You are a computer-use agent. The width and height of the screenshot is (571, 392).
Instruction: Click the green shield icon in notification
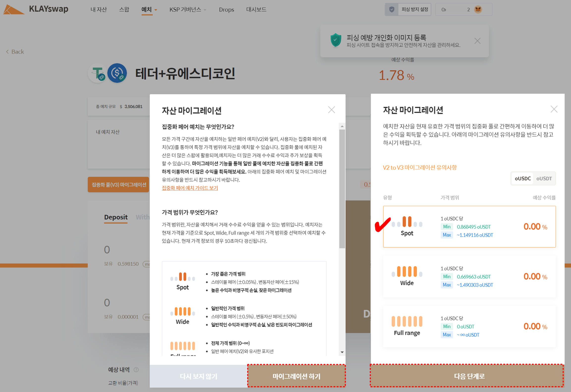pos(336,40)
